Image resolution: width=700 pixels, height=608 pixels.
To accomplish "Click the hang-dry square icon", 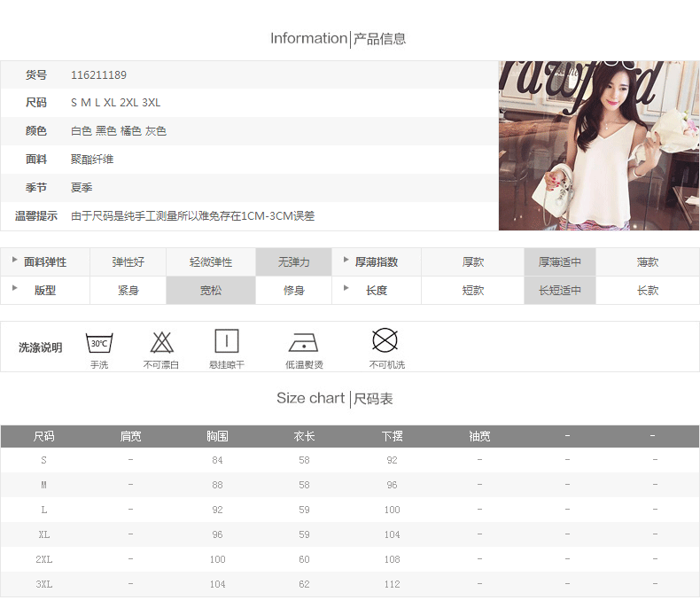I will pos(227,341).
